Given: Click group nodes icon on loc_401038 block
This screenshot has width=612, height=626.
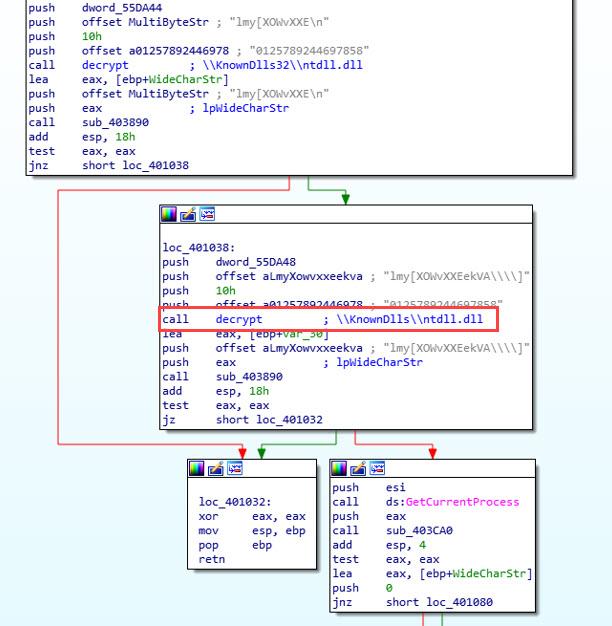Looking at the screenshot, I should (x=207, y=214).
